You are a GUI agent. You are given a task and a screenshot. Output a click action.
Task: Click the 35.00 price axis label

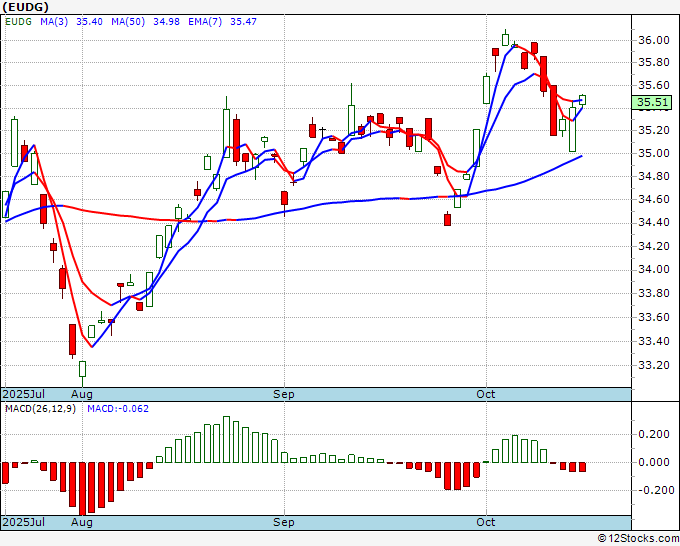654,153
